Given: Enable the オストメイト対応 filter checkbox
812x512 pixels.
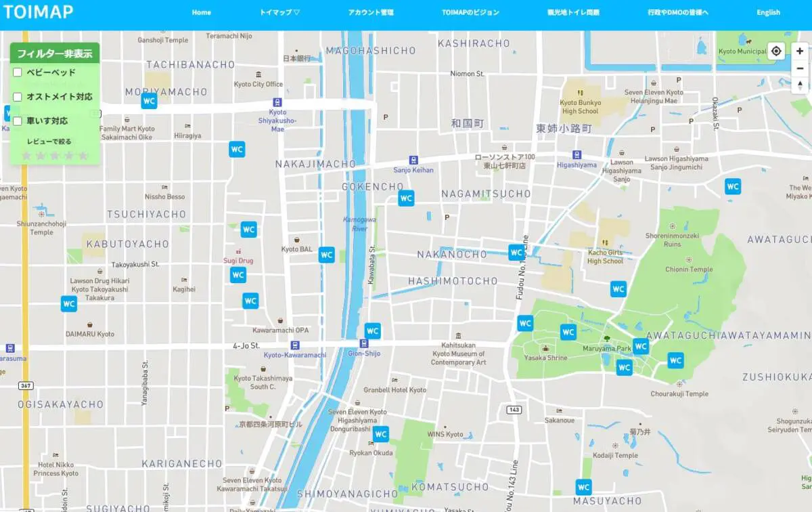Looking at the screenshot, I should click(x=18, y=97).
